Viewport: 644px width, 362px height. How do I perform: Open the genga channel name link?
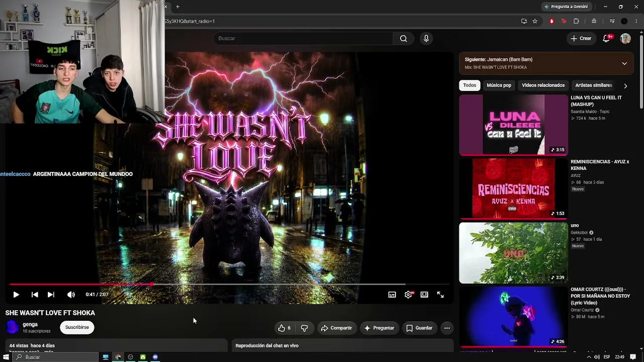(30, 324)
